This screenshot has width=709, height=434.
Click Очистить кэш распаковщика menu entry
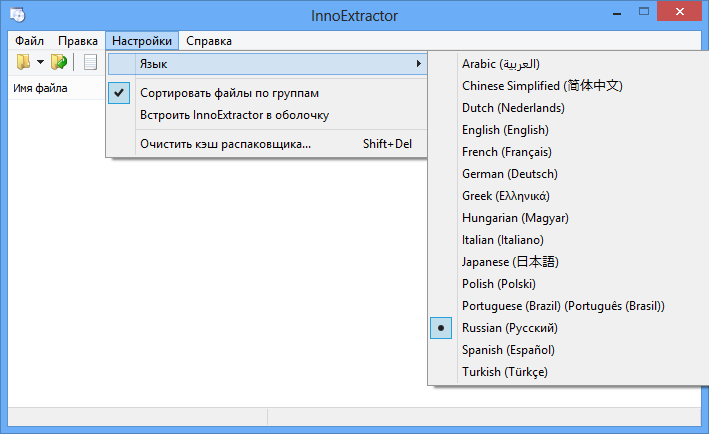click(x=225, y=144)
